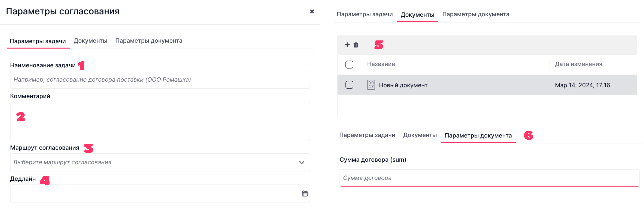Sort by the Название column header
This screenshot has width=644, height=214.
click(381, 64)
